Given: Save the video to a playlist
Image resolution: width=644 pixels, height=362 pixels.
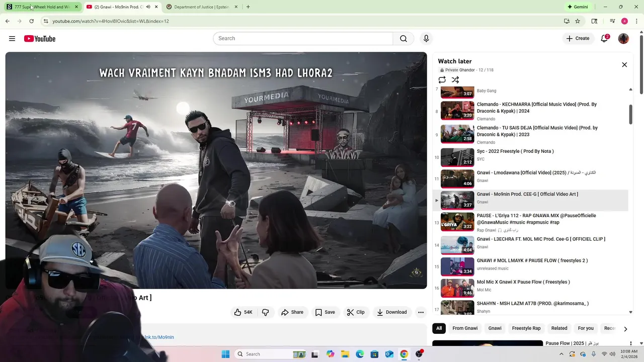Looking at the screenshot, I should 325,312.
